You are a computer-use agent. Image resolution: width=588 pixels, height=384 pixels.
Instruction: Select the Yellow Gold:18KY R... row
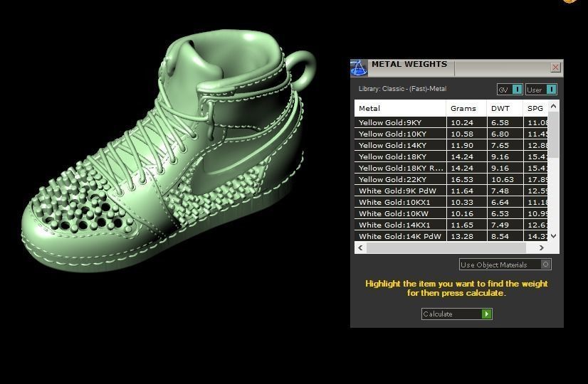coord(451,168)
